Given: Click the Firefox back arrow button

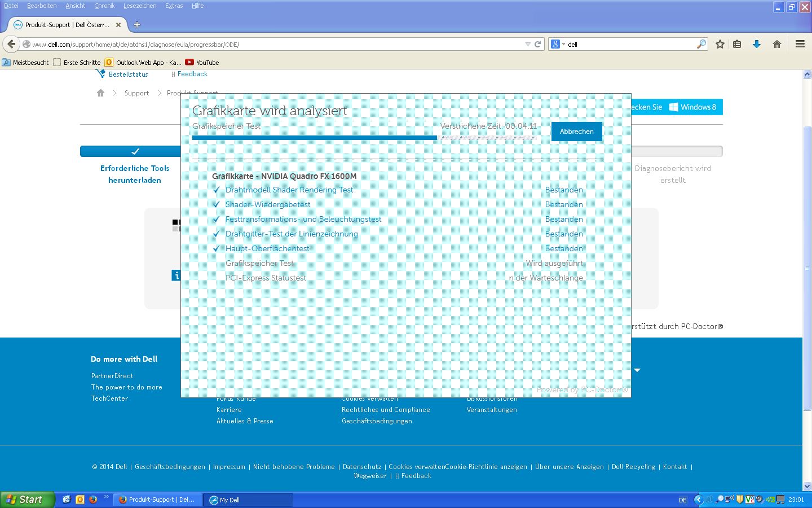Looking at the screenshot, I should 11,44.
